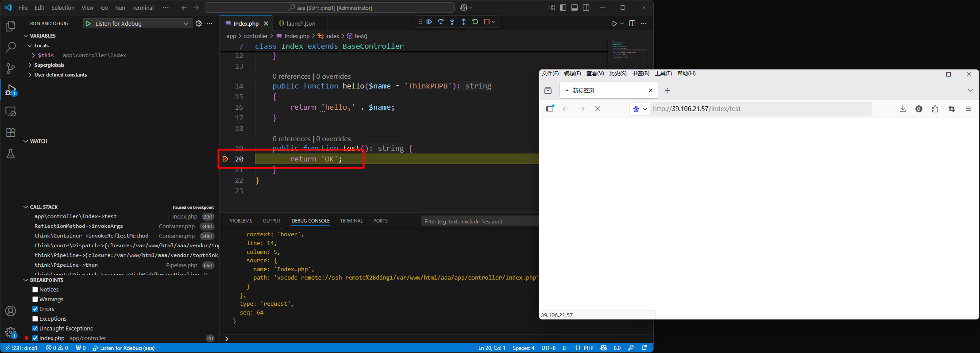Screen dimensions: 980x353
Task: Expand the $this variable
Action: pos(33,55)
